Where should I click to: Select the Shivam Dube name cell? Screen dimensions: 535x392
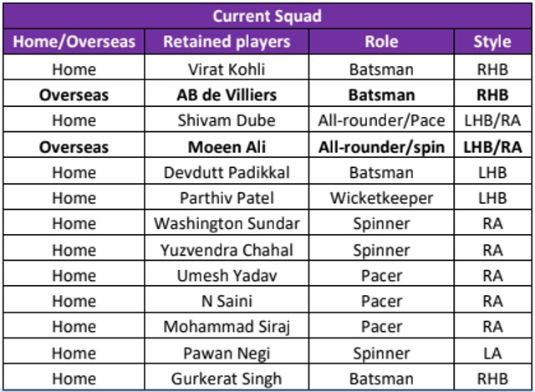coord(227,120)
